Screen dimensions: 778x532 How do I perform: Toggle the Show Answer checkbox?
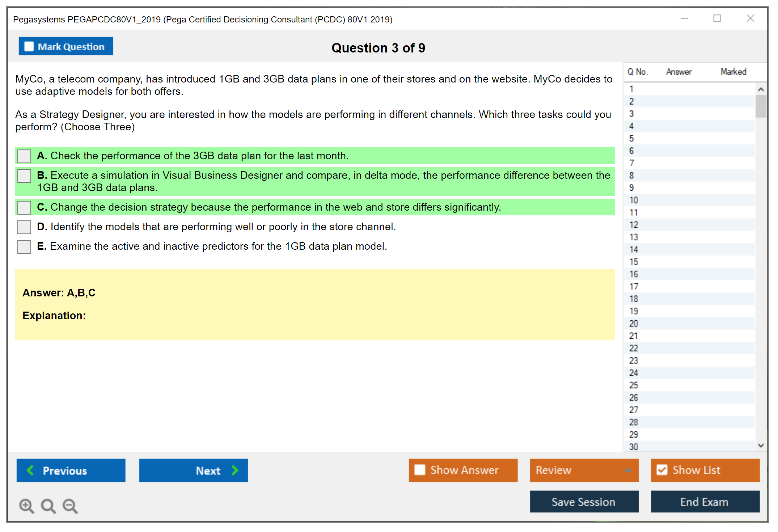(420, 470)
